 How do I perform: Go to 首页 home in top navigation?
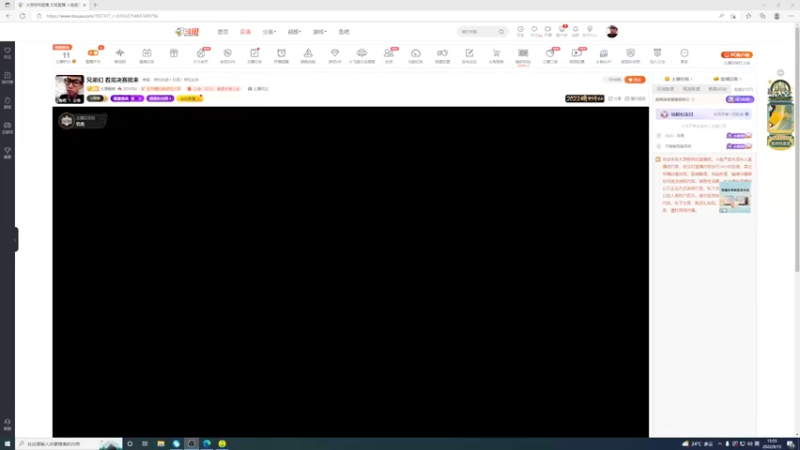223,32
